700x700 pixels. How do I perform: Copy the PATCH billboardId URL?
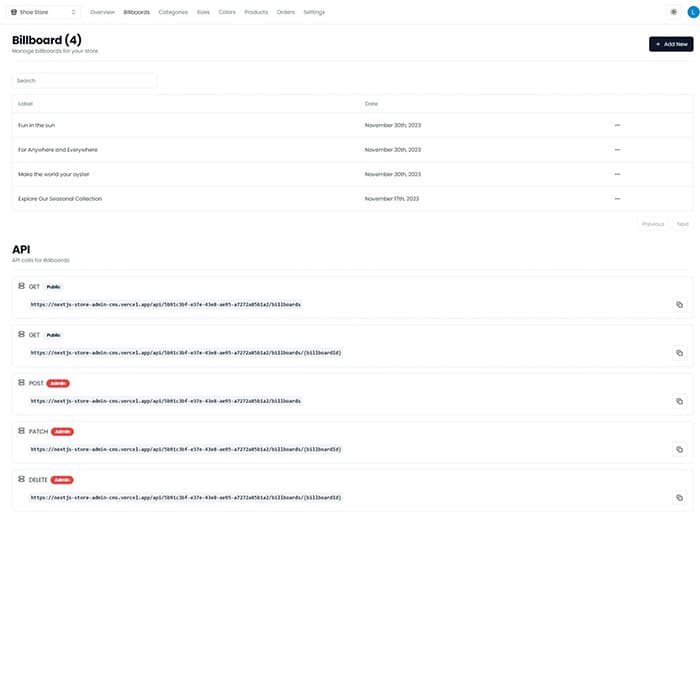tap(679, 450)
